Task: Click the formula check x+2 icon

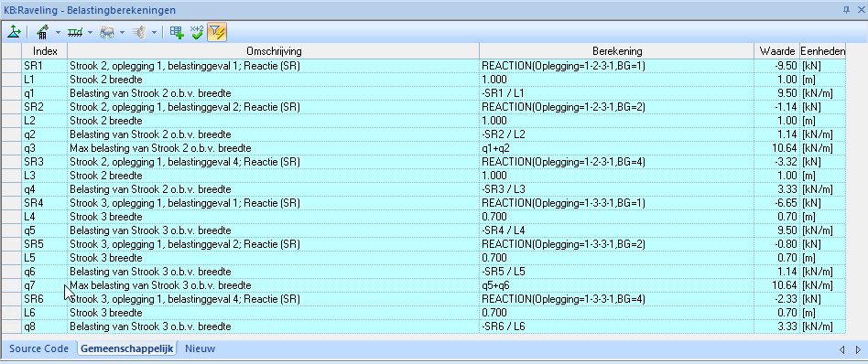Action: coord(197,32)
